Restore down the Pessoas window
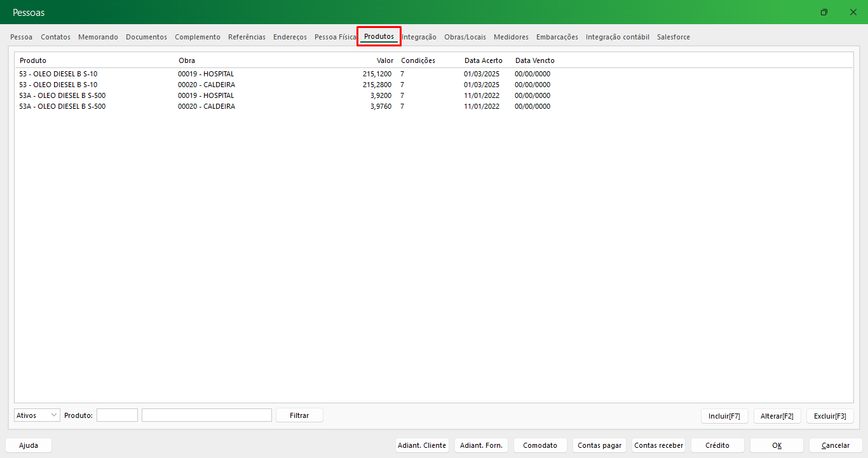Screen dimensions: 868x458 [x=824, y=13]
